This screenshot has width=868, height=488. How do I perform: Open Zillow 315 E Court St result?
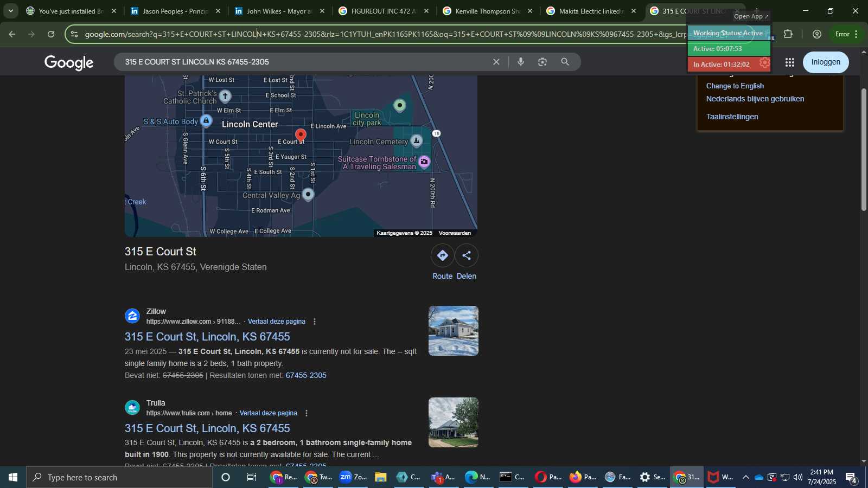point(207,337)
